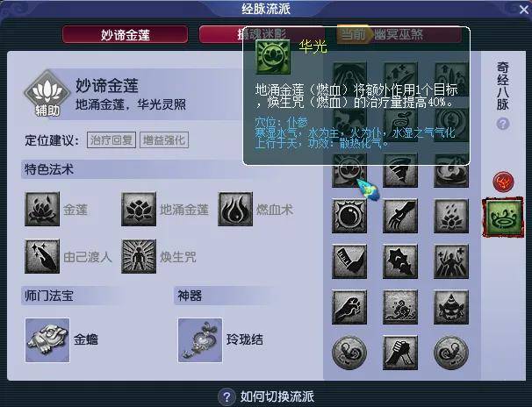Select the 焕生咒 glowing figure icon
Viewport: 532px width, 407px height.
click(139, 256)
